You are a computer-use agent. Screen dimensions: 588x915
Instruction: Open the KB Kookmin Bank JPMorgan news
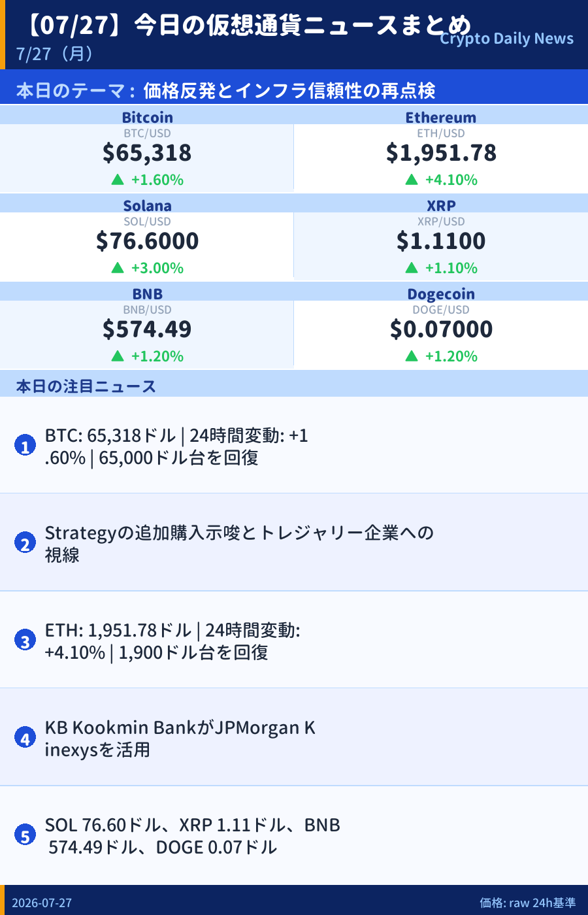click(294, 737)
